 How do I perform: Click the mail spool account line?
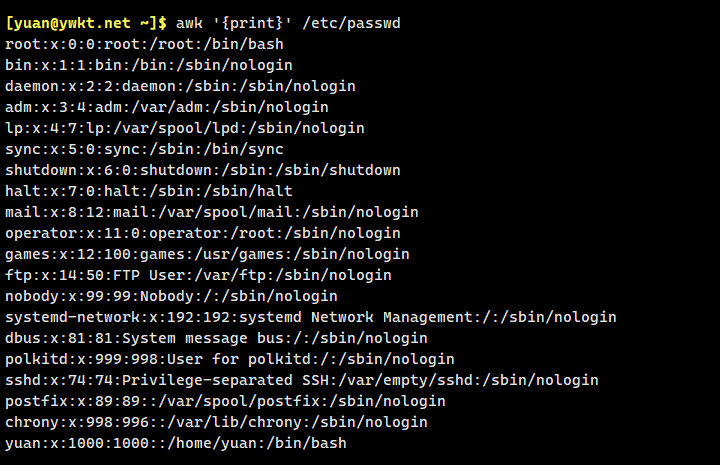point(211,212)
